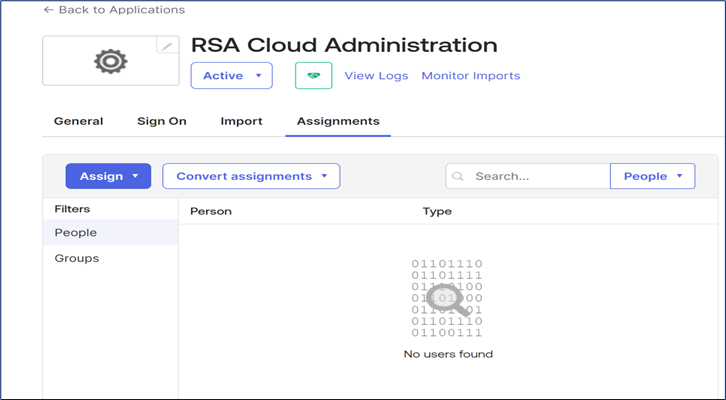
Task: Click the binary magnifier empty-state icon
Action: (446, 298)
